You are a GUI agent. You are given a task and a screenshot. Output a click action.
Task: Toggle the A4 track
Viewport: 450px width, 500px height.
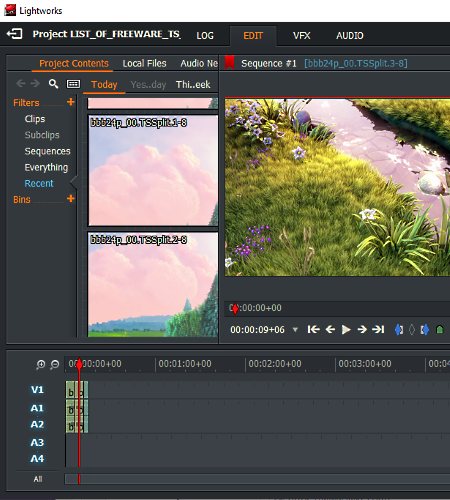pos(37,459)
